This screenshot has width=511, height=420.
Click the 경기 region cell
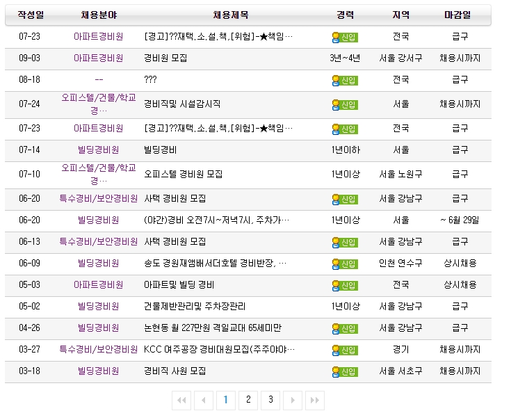(401, 350)
